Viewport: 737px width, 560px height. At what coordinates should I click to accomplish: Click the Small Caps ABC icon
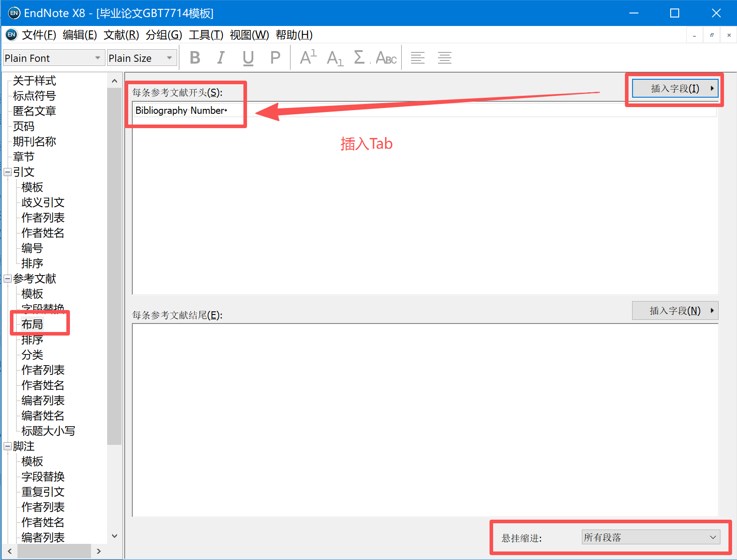click(x=386, y=58)
